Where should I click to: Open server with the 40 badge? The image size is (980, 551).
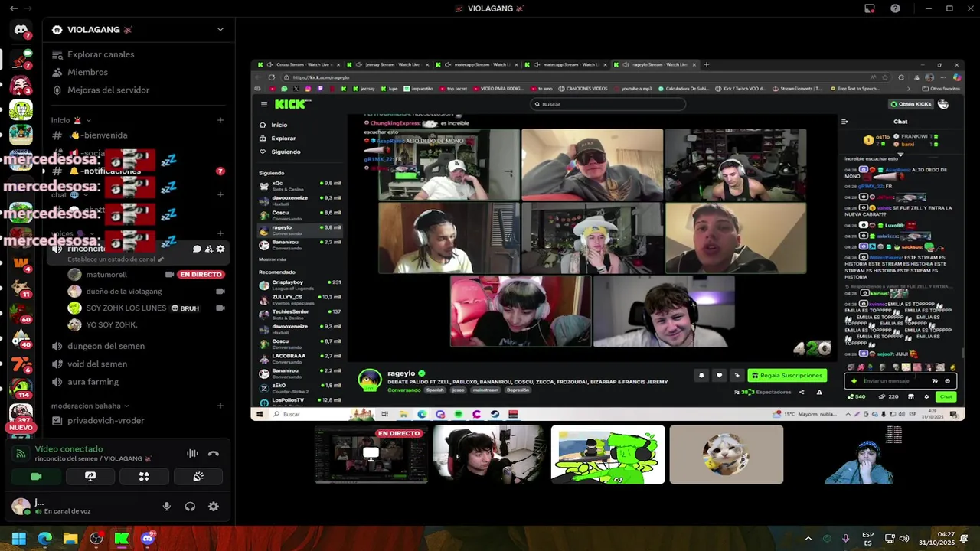pyautogui.click(x=21, y=338)
